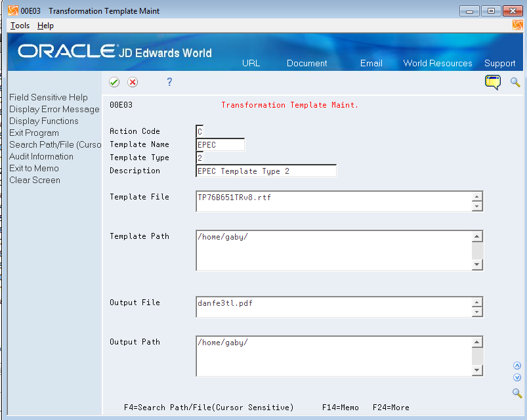Focus the Action Code field

click(200, 131)
